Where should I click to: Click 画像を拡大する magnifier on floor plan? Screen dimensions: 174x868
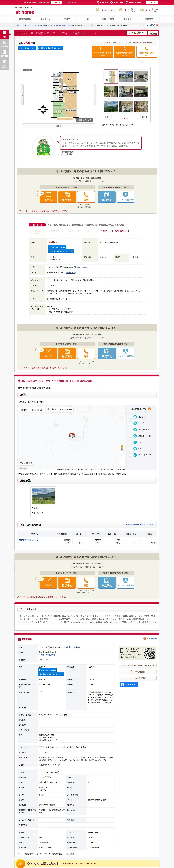(85, 120)
